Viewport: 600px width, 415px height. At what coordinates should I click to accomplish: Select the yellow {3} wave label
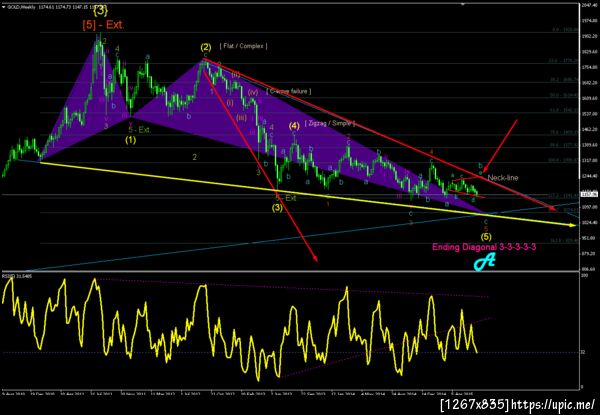[101, 10]
